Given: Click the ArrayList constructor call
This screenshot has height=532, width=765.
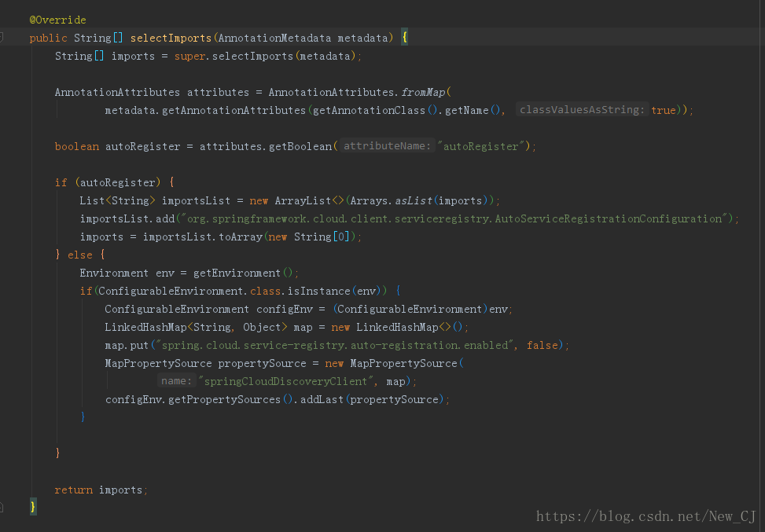Looking at the screenshot, I should pyautogui.click(x=303, y=200).
